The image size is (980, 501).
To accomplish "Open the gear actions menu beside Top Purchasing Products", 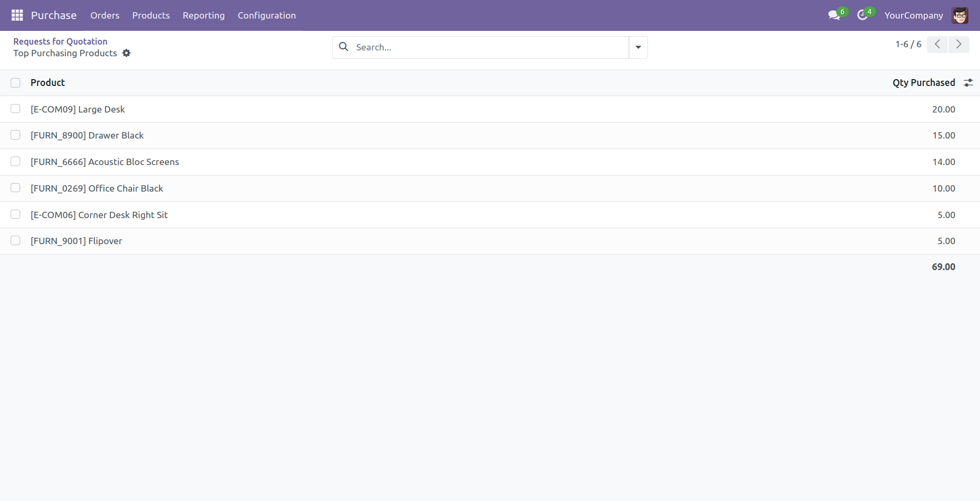I will 126,53.
